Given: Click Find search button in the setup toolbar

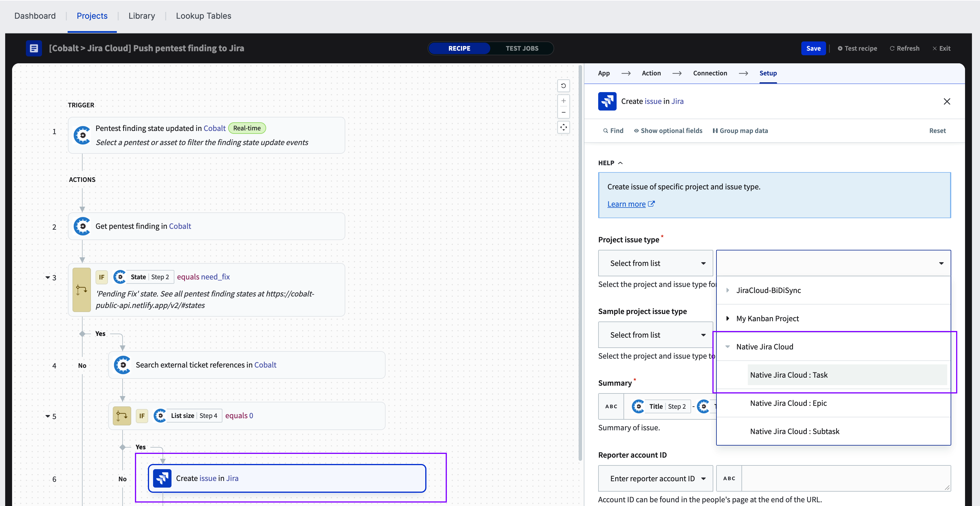Looking at the screenshot, I should [613, 131].
